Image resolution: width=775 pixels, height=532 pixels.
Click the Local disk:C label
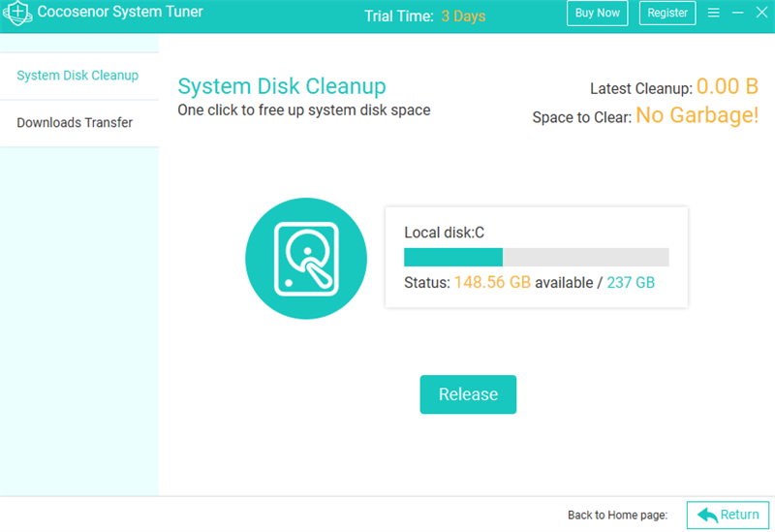click(444, 233)
